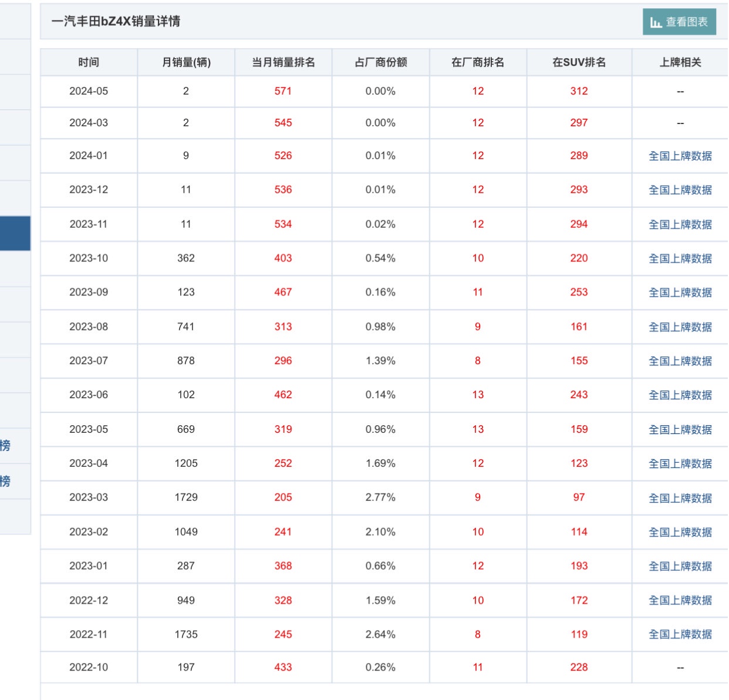Click sales value 949 for 2022-12

[x=186, y=600]
